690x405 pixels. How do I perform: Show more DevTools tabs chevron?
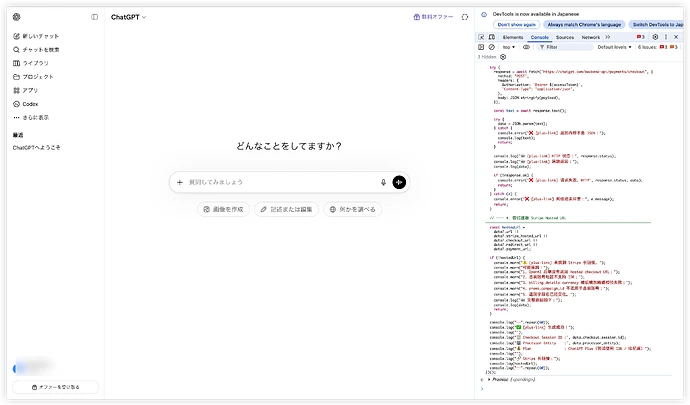(608, 37)
